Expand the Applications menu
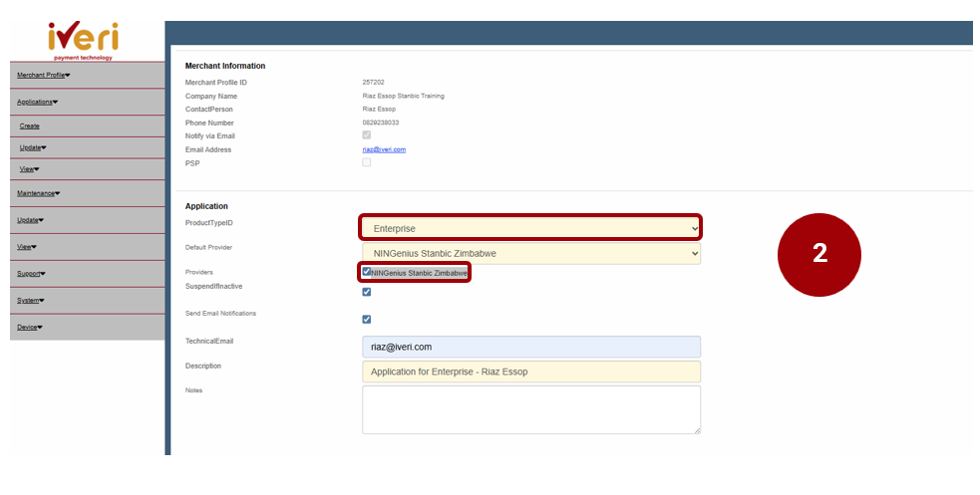The image size is (980, 495). coord(37,102)
